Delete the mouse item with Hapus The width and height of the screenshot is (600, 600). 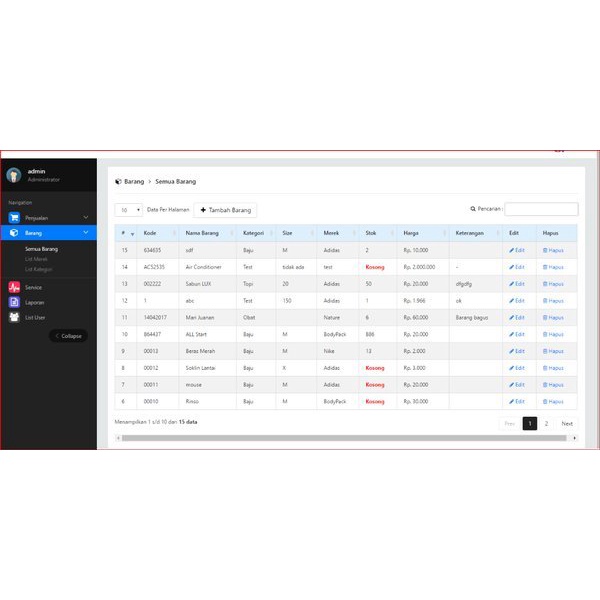[x=553, y=385]
